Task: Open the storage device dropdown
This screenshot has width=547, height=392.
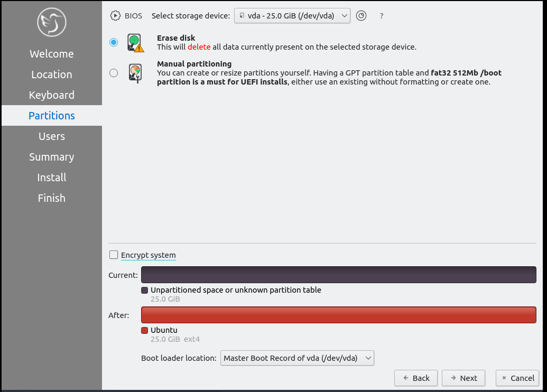Action: (x=292, y=16)
